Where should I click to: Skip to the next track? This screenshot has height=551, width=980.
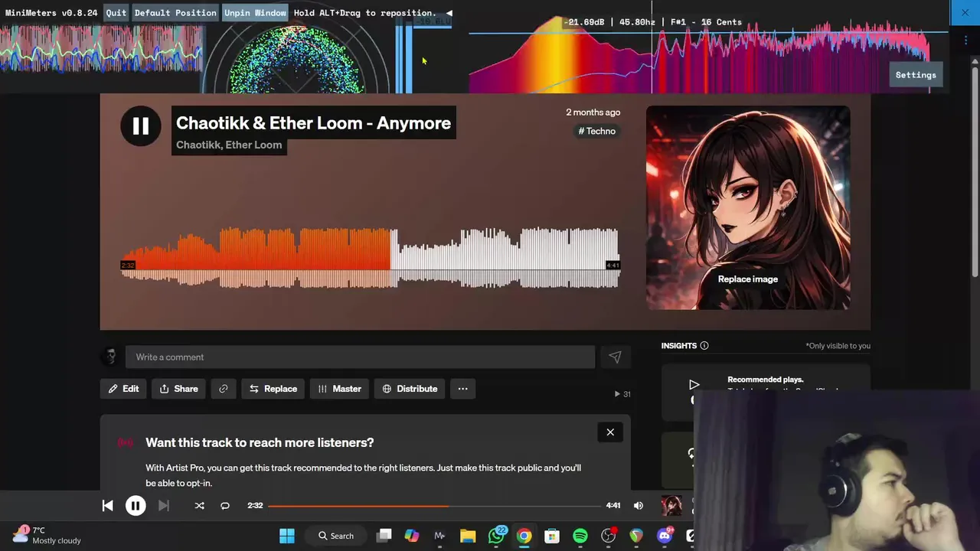click(x=163, y=506)
